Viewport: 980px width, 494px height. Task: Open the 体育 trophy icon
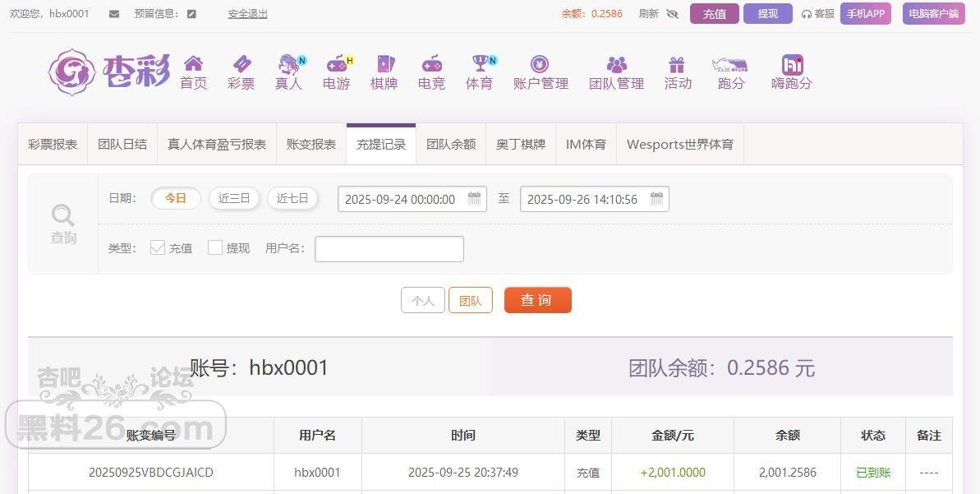click(480, 63)
